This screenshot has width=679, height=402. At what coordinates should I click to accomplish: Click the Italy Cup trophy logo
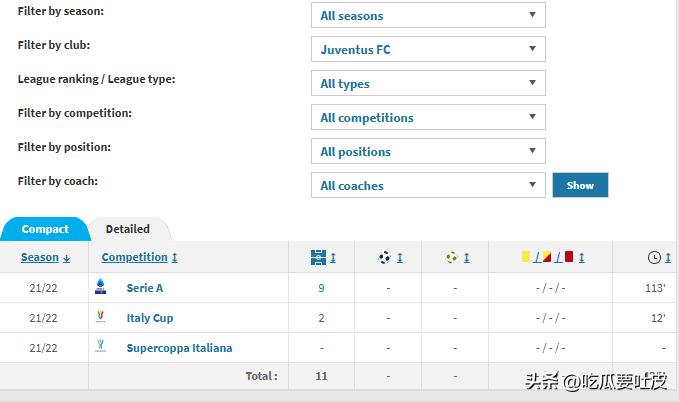click(x=100, y=317)
